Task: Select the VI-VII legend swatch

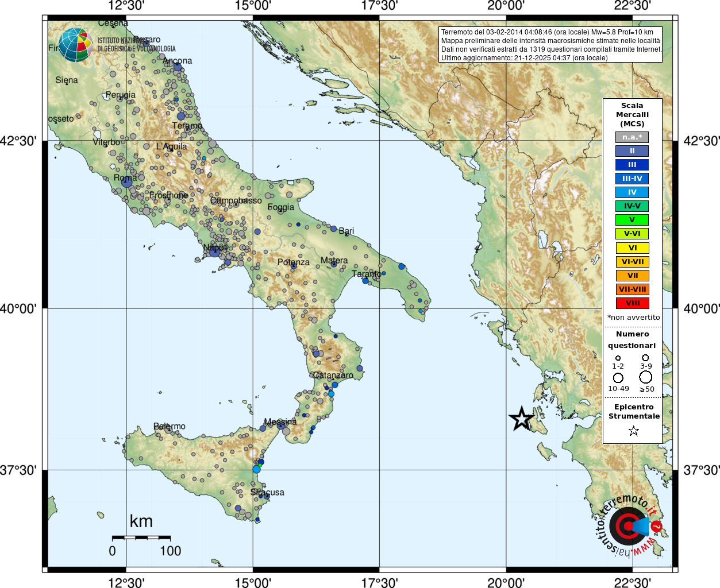Action: coord(632,262)
